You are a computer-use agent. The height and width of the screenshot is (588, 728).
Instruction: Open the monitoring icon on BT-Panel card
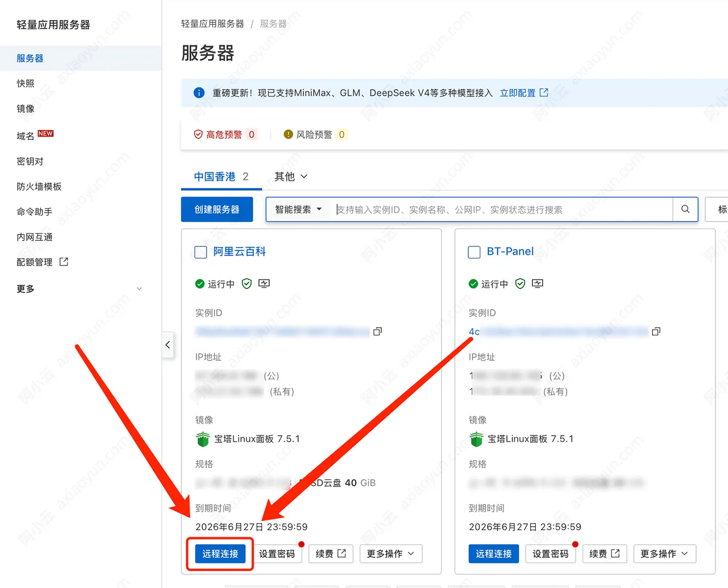pyautogui.click(x=538, y=283)
